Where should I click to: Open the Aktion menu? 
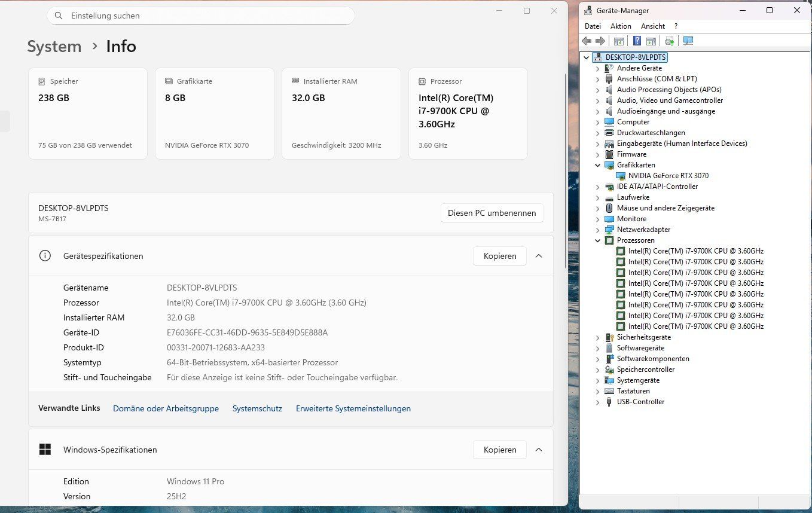tap(621, 26)
